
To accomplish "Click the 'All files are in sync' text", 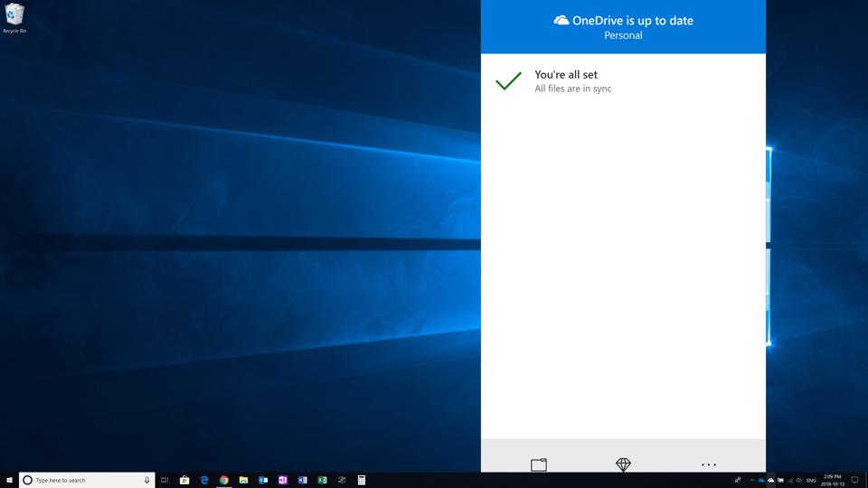I will coord(573,89).
